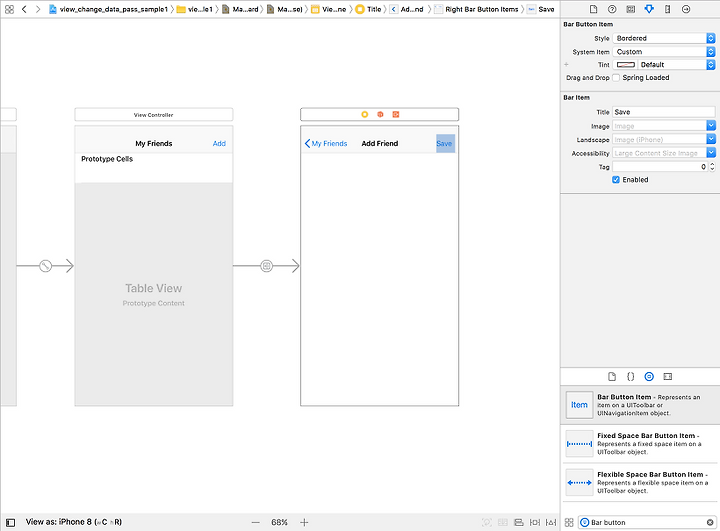
Task: Click the Tag stepper arrows
Action: click(x=712, y=167)
